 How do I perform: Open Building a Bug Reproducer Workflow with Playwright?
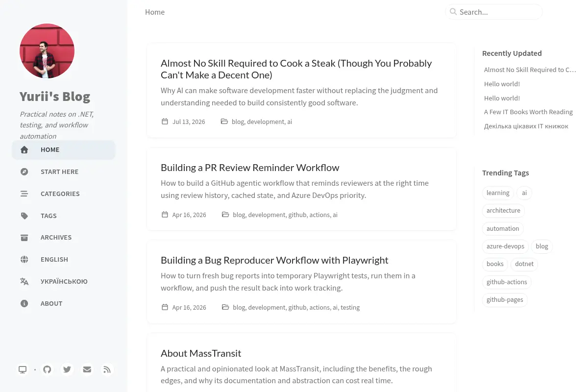pyautogui.click(x=274, y=260)
